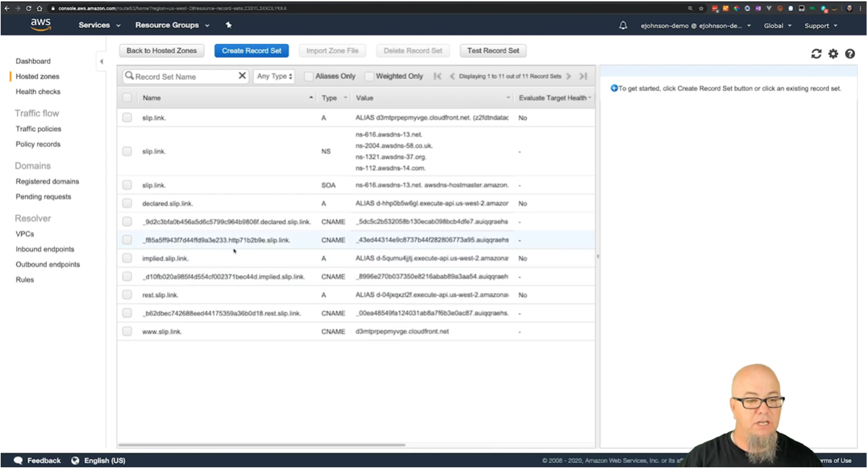This screenshot has width=868, height=468.
Task: Refresh the record sets list
Action: 816,53
